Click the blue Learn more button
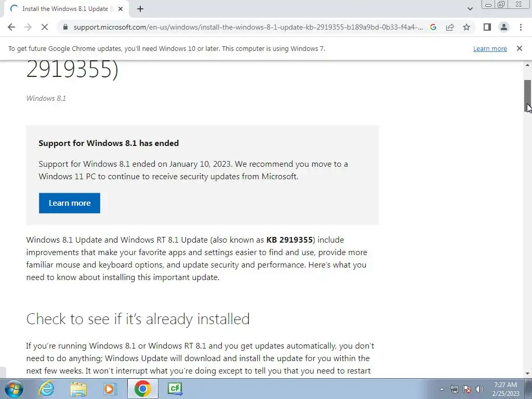Image resolution: width=532 pixels, height=399 pixels. pyautogui.click(x=70, y=203)
